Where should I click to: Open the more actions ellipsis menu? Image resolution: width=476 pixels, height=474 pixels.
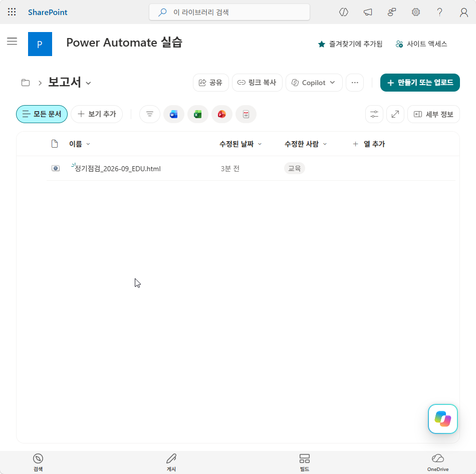click(355, 83)
